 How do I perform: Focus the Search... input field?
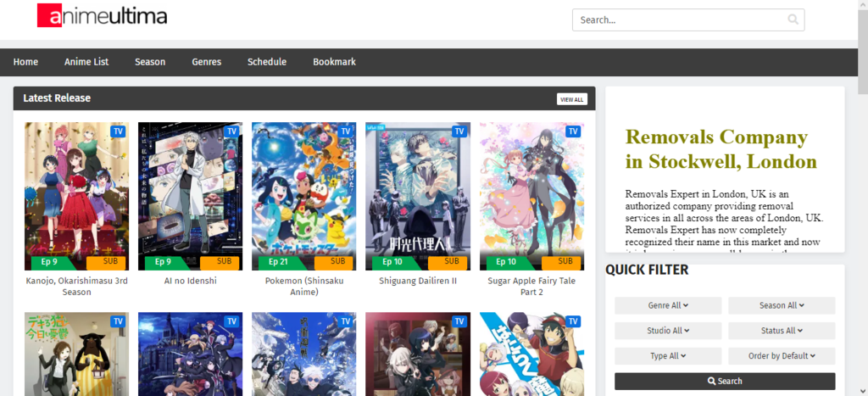point(688,20)
